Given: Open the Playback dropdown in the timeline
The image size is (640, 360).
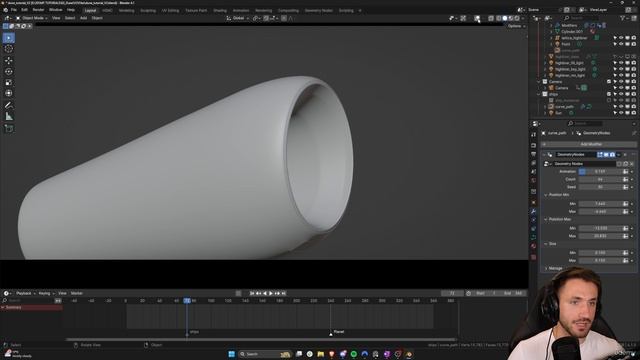Looking at the screenshot, I should click(25, 293).
